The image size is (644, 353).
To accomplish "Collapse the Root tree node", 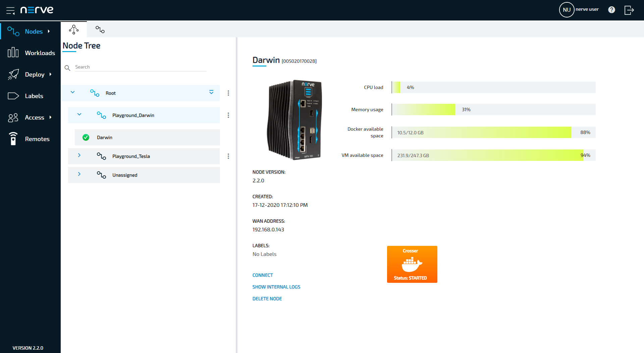I will (x=72, y=92).
